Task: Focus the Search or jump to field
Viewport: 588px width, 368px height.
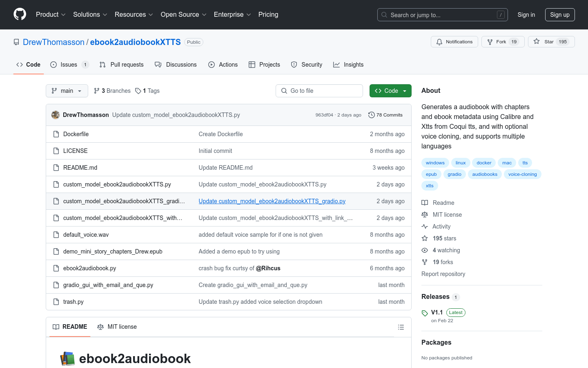Action: [x=443, y=15]
